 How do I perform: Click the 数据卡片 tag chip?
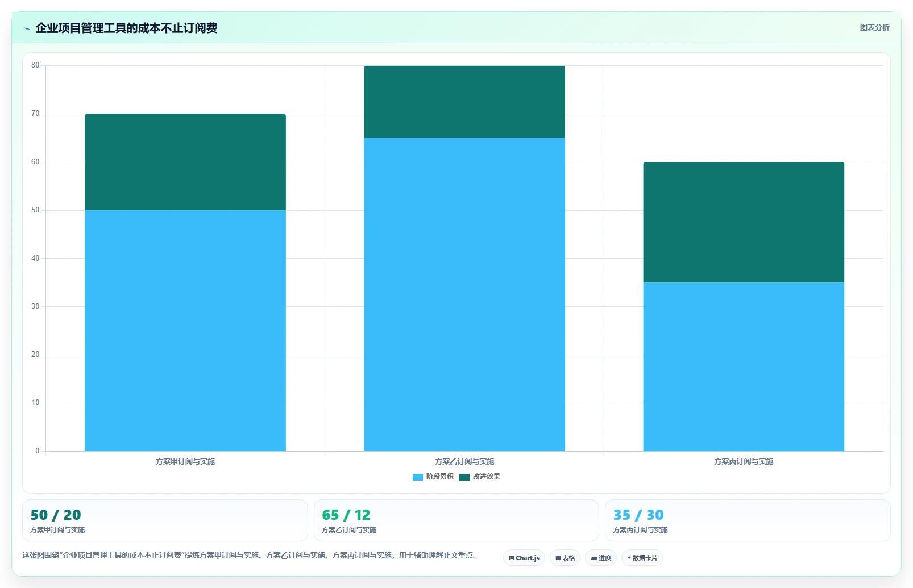click(x=642, y=558)
